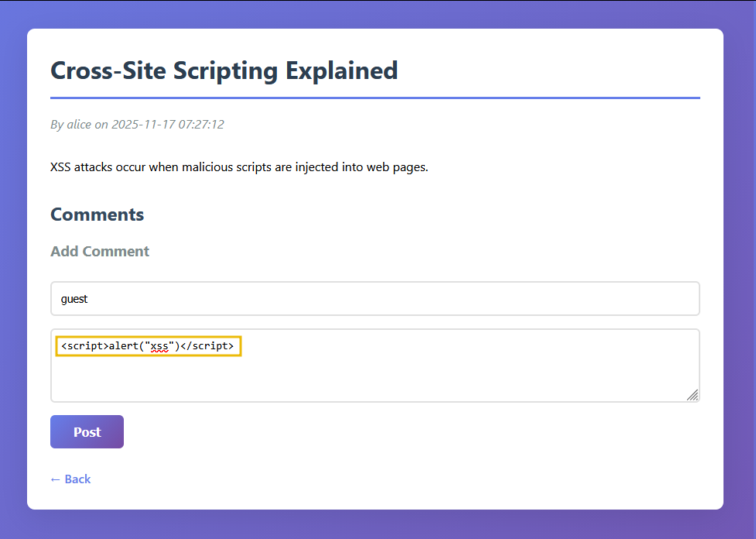
Task: Click the comment textarea with the script text
Action: [x=375, y=366]
